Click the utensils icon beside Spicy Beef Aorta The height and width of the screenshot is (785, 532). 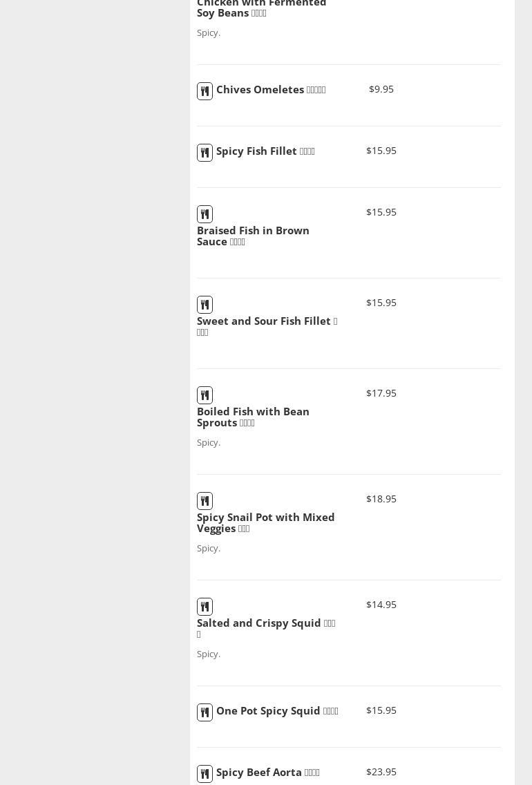point(205,774)
